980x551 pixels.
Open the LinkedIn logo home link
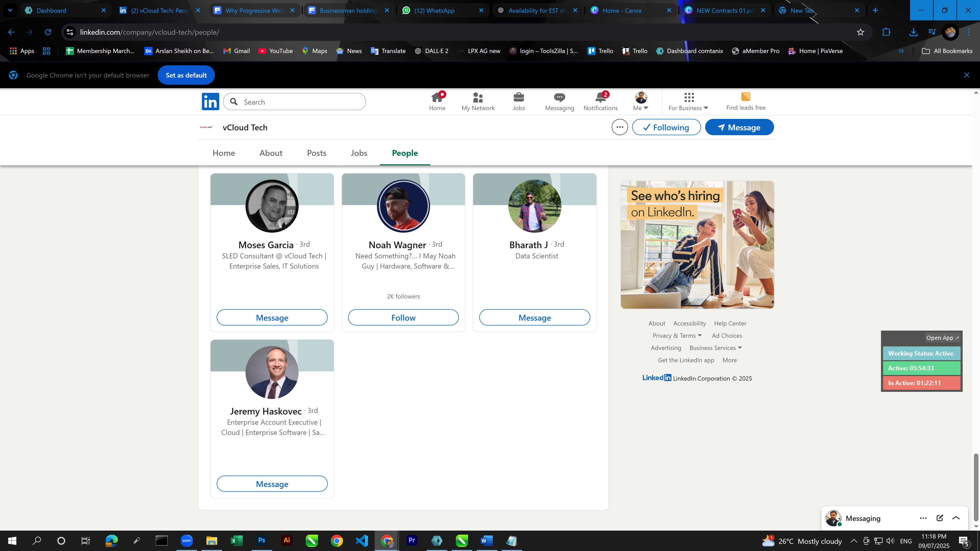tap(210, 102)
